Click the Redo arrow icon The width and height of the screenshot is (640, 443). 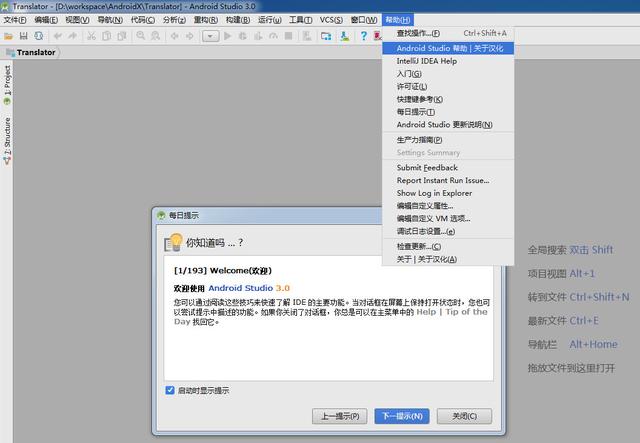click(x=73, y=36)
